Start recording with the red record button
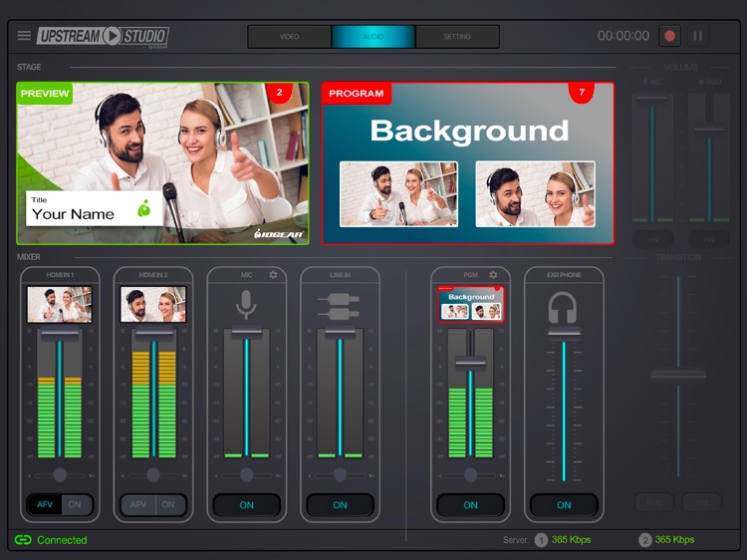The width and height of the screenshot is (747, 560). coord(669,36)
